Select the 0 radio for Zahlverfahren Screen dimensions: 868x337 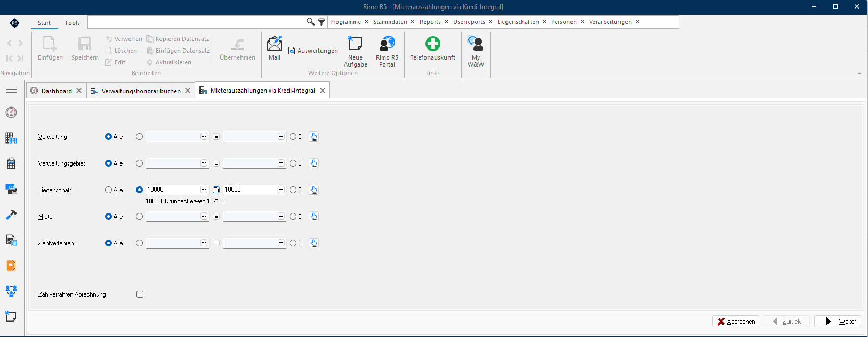293,243
